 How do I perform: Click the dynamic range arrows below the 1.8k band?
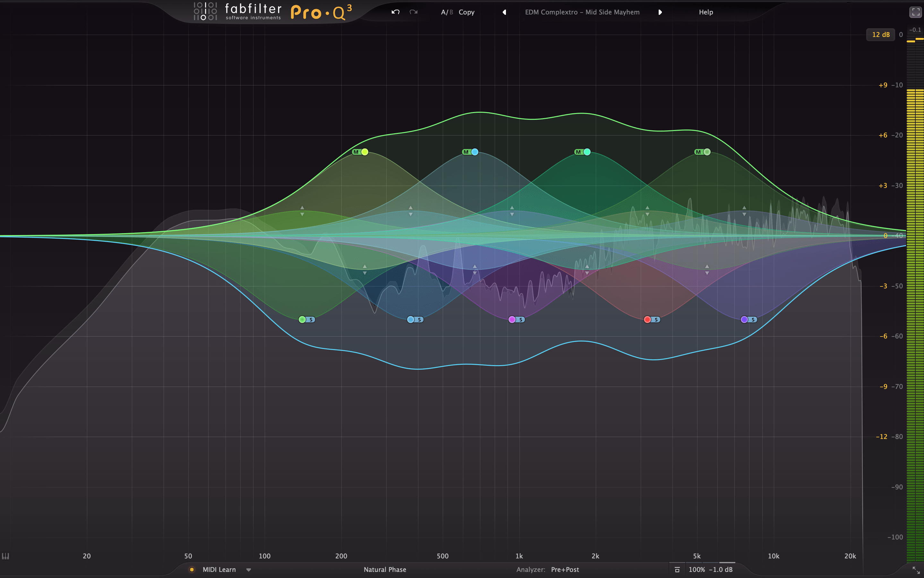click(587, 269)
